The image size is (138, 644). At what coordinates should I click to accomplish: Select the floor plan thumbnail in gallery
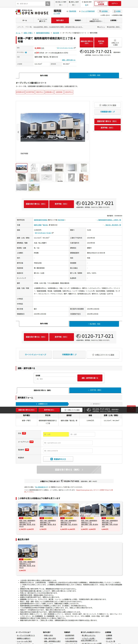34,168
